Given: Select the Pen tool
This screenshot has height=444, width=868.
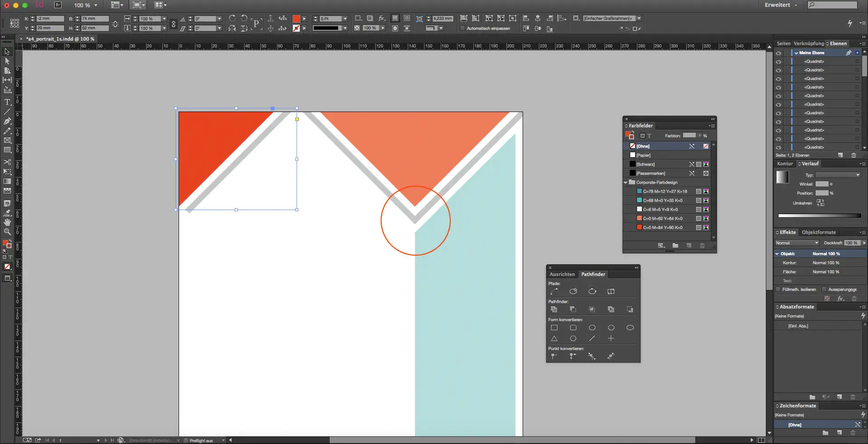Looking at the screenshot, I should [x=7, y=121].
